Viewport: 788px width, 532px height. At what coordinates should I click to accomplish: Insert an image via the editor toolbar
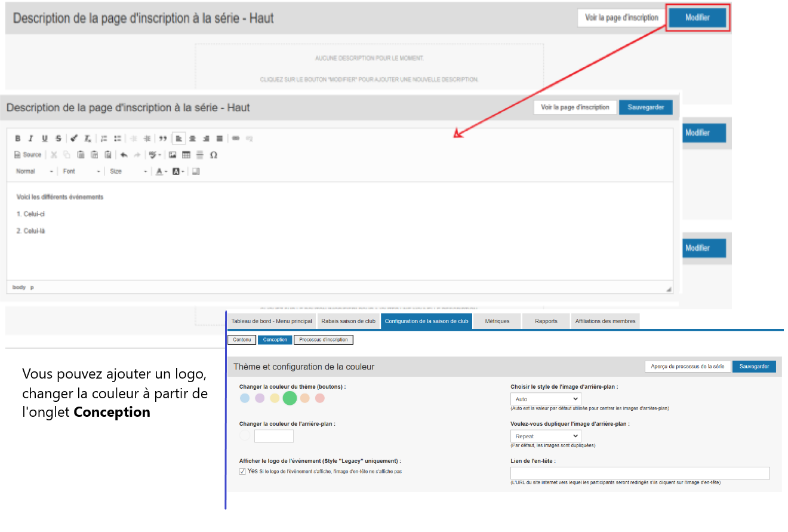173,155
